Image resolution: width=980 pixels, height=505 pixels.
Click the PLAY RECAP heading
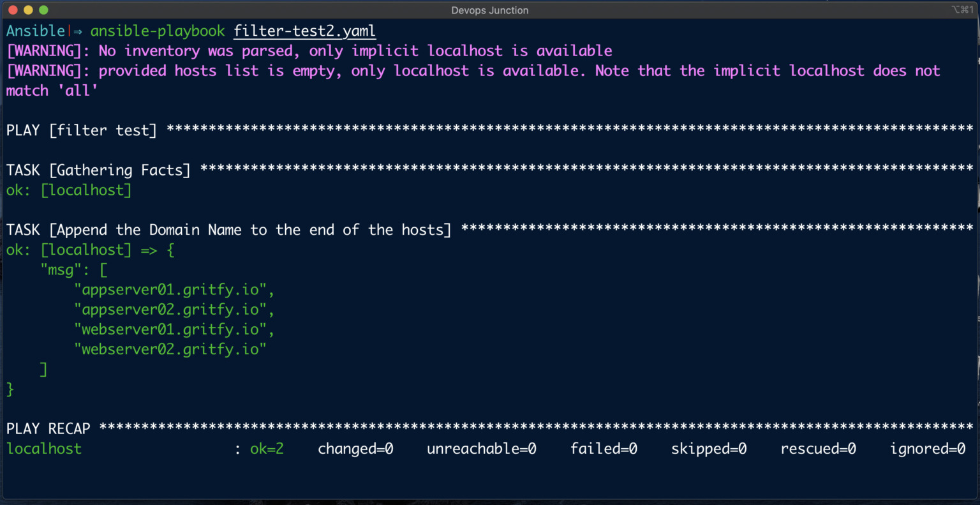48,428
